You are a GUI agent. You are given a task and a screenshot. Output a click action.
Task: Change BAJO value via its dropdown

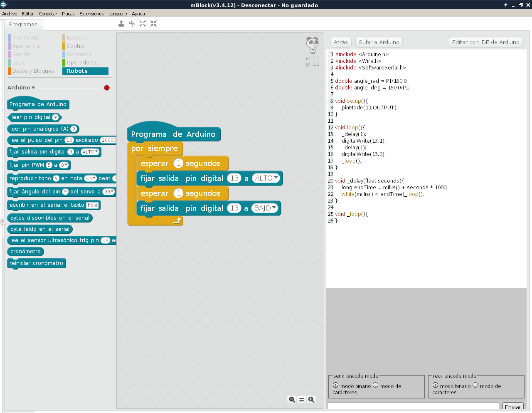click(x=265, y=208)
